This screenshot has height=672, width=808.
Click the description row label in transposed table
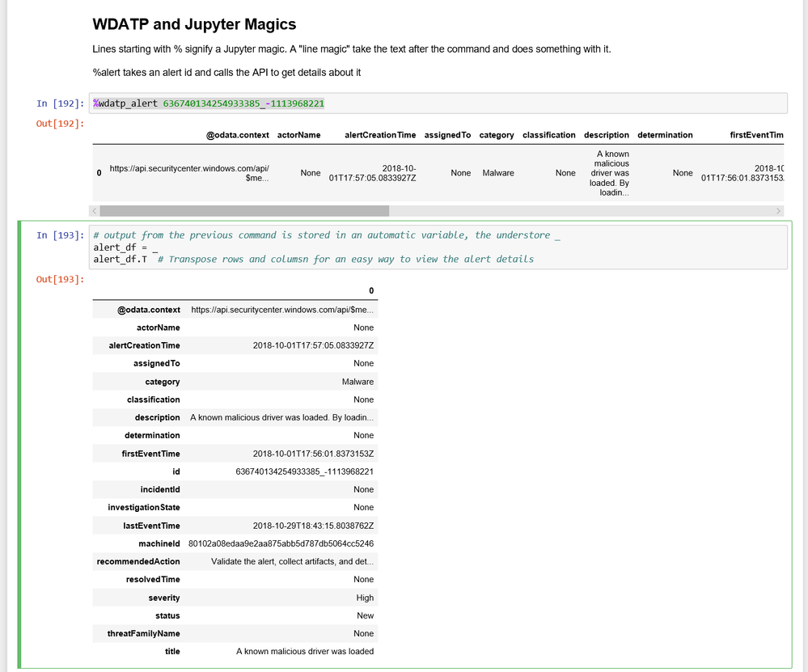157,417
